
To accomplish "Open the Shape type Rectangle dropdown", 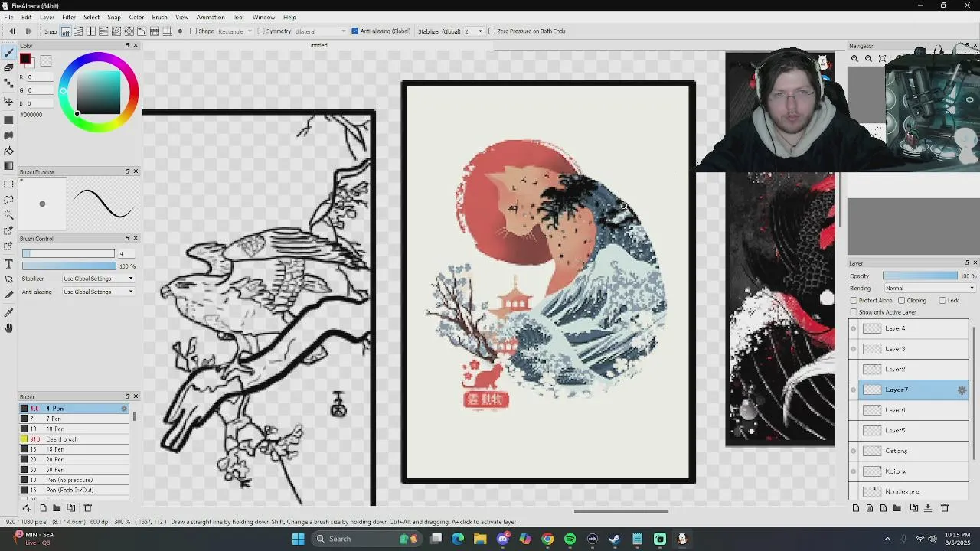I will click(235, 31).
